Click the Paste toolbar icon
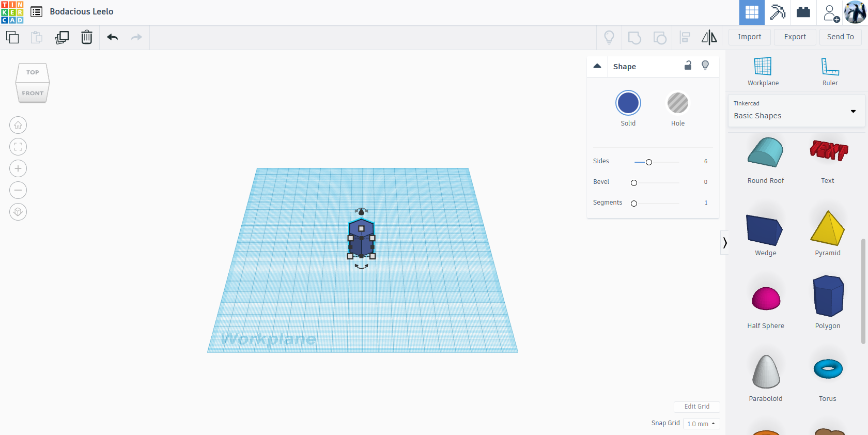868x435 pixels. click(x=37, y=37)
